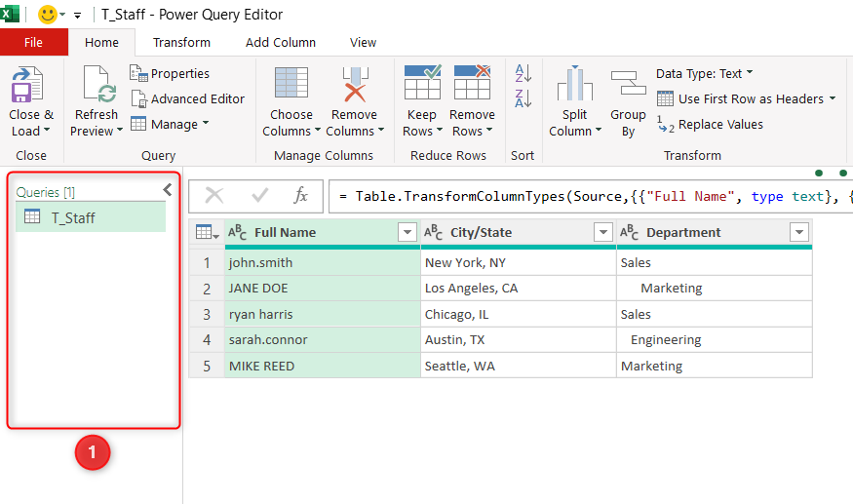
Task: Click the Seattle, WA cell
Action: (519, 366)
